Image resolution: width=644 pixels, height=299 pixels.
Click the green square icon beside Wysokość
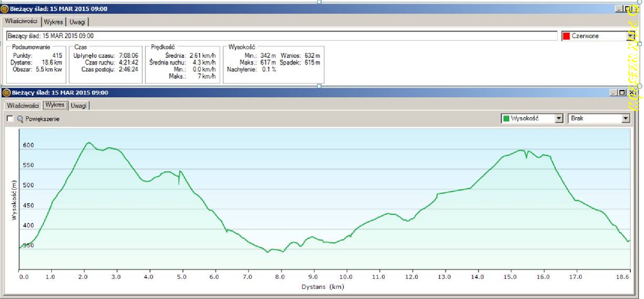(506, 118)
